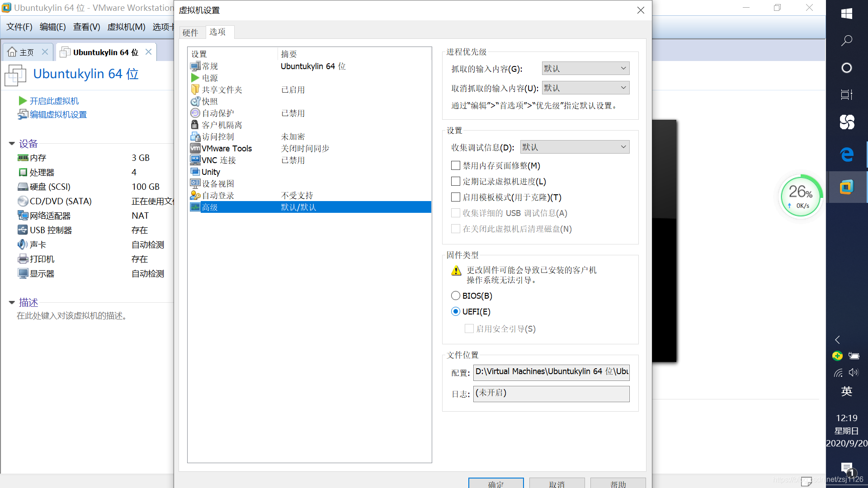This screenshot has height=488, width=868.
Task: Open 取消抓取的输入内容(U) priority dropdown
Action: 585,88
